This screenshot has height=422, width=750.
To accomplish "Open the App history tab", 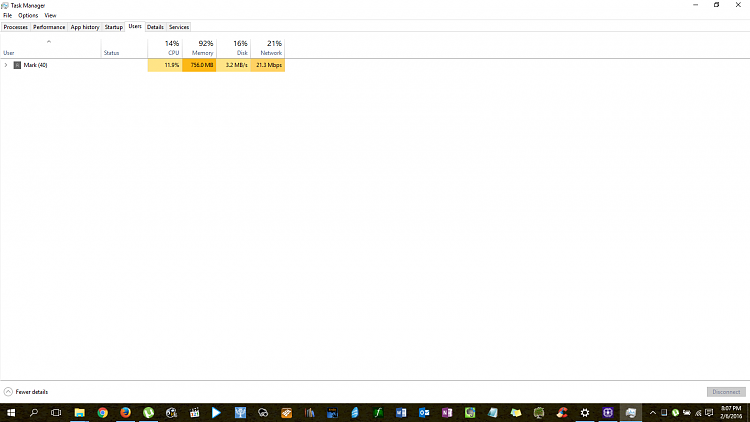I will [85, 27].
